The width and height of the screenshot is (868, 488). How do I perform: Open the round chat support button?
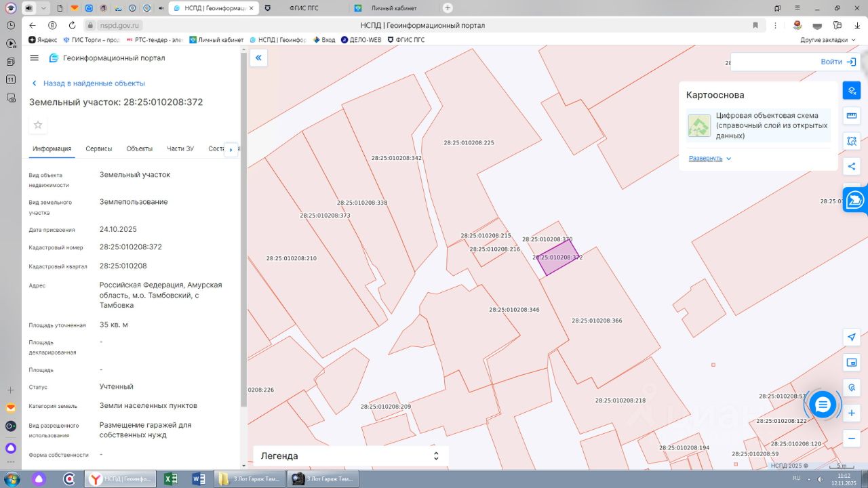pos(823,405)
